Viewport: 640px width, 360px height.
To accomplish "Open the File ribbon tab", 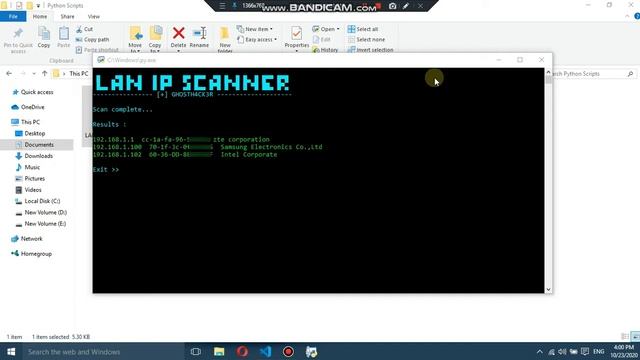I will (13, 16).
